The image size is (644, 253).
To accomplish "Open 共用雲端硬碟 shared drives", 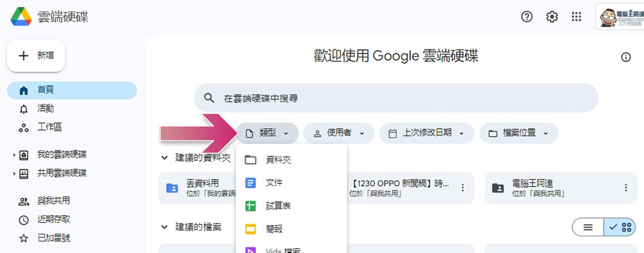I will (62, 173).
